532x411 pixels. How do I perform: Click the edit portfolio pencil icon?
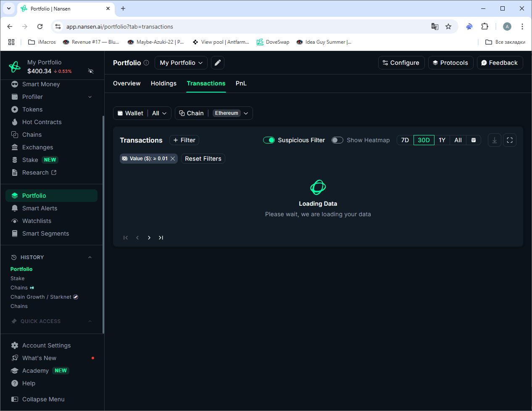coord(218,63)
